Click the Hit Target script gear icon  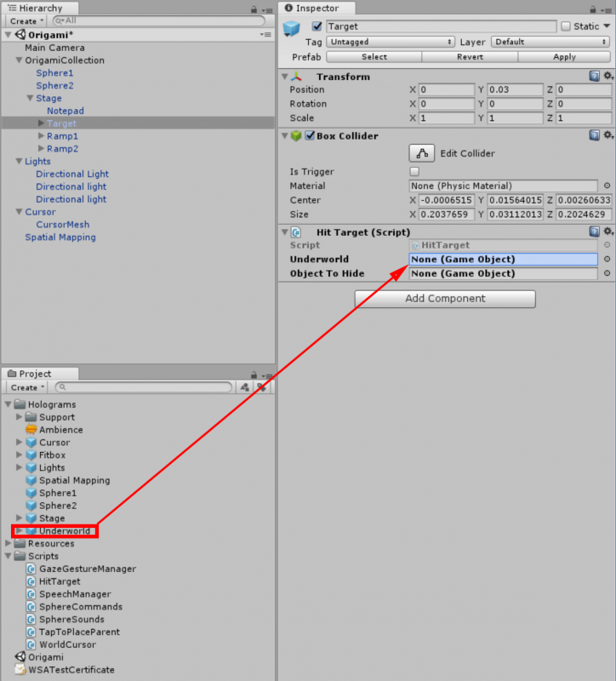click(x=607, y=232)
